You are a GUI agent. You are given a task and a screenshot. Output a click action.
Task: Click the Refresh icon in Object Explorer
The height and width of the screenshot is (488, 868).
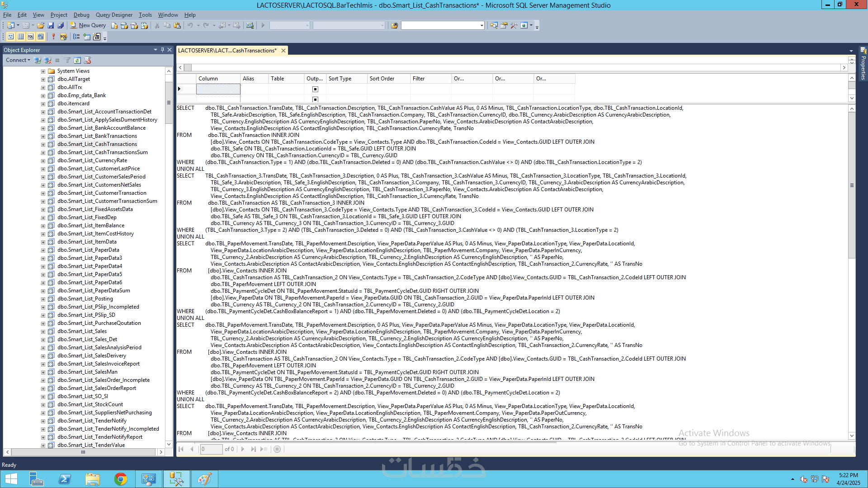(77, 60)
